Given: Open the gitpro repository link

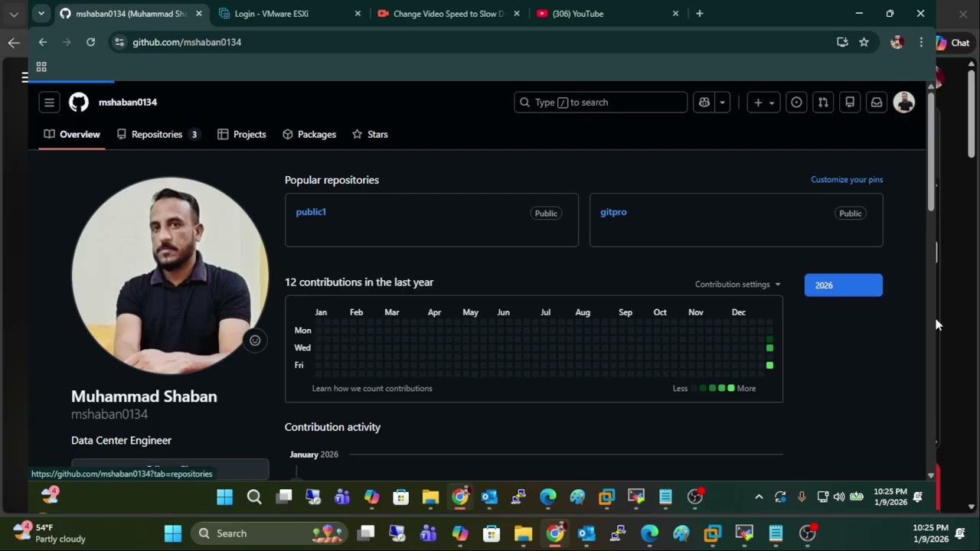Looking at the screenshot, I should 613,212.
